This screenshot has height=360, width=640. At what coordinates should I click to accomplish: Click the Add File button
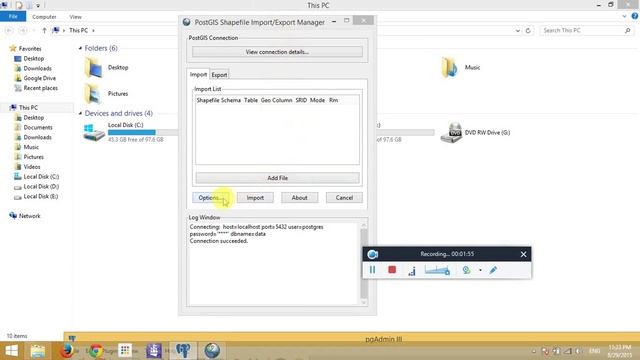tap(277, 178)
